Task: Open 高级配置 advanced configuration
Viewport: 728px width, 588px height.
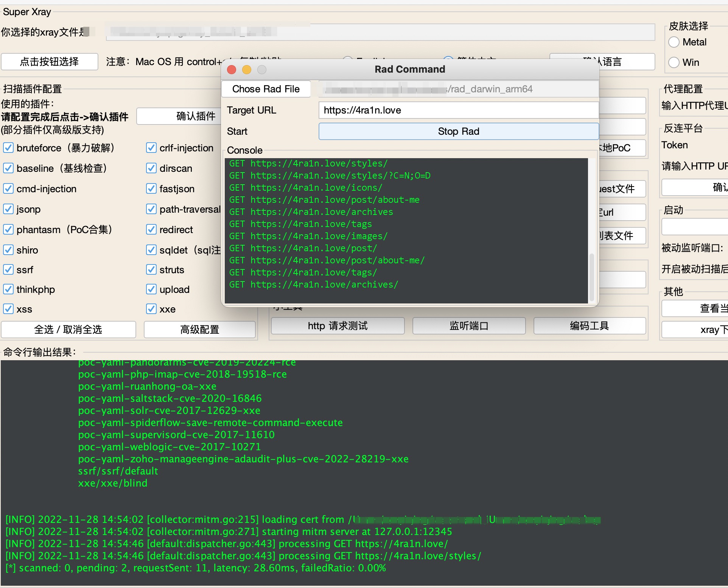Action: [x=199, y=330]
